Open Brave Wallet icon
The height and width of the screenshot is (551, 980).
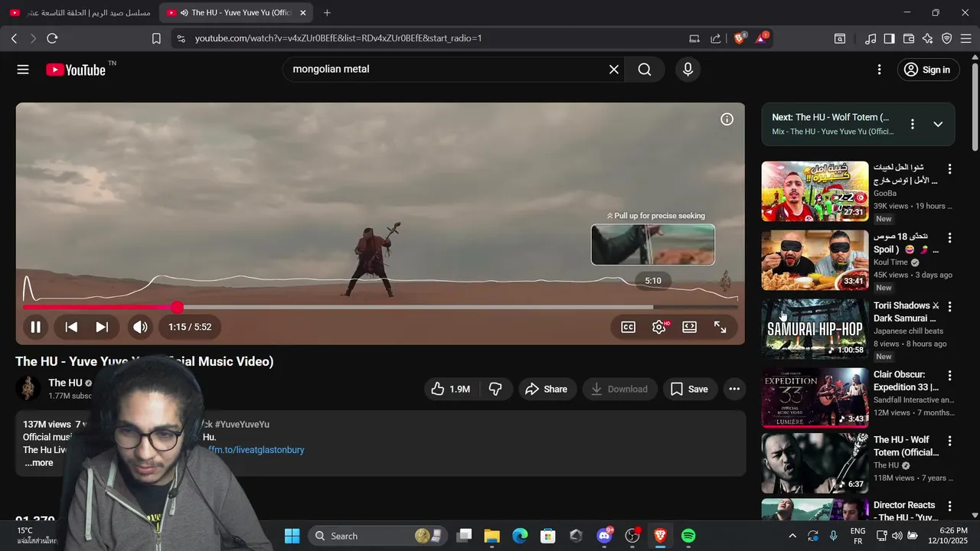point(909,38)
